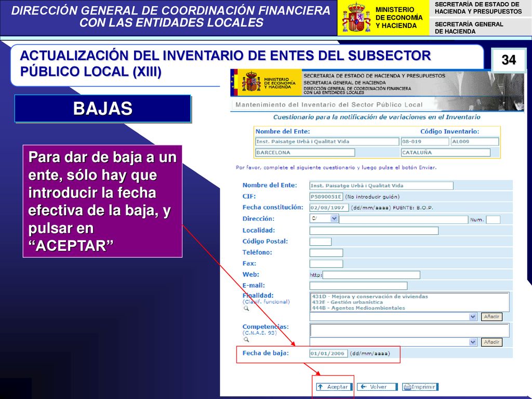Click the Web http input field
The image size is (532, 399).
tap(371, 275)
